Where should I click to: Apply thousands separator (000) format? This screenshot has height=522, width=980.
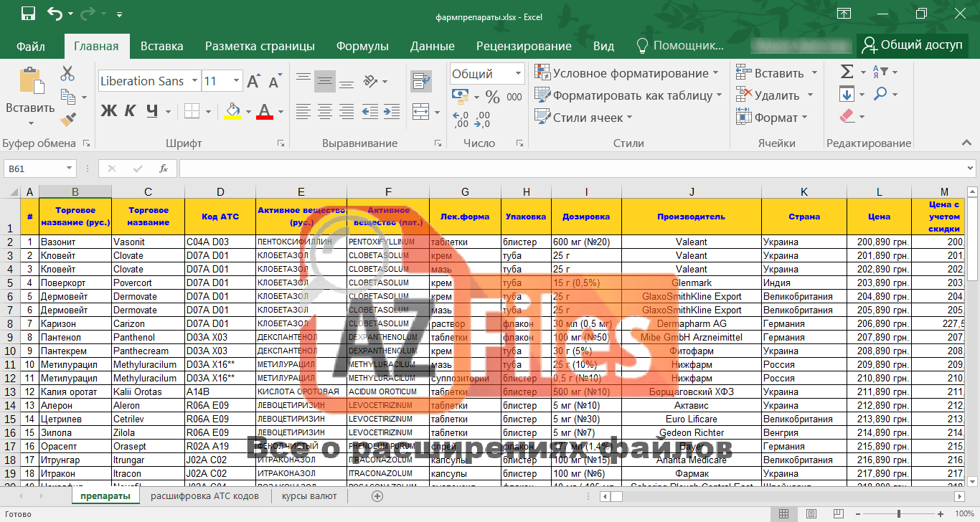coord(514,96)
